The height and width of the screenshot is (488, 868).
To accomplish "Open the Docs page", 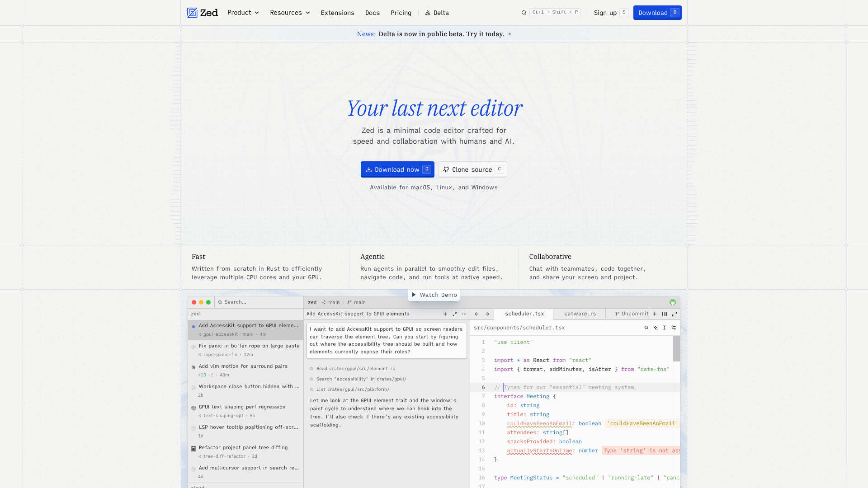I will 373,13.
